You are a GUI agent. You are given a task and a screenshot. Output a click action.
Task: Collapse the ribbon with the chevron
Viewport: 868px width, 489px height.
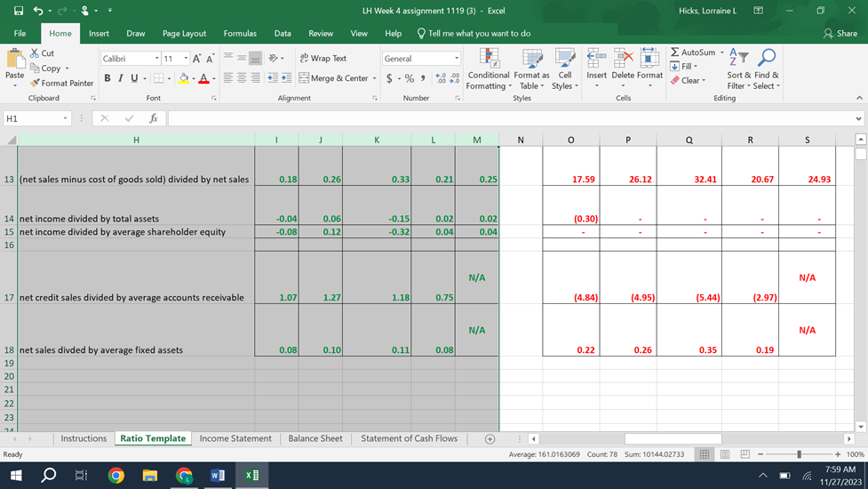(859, 98)
